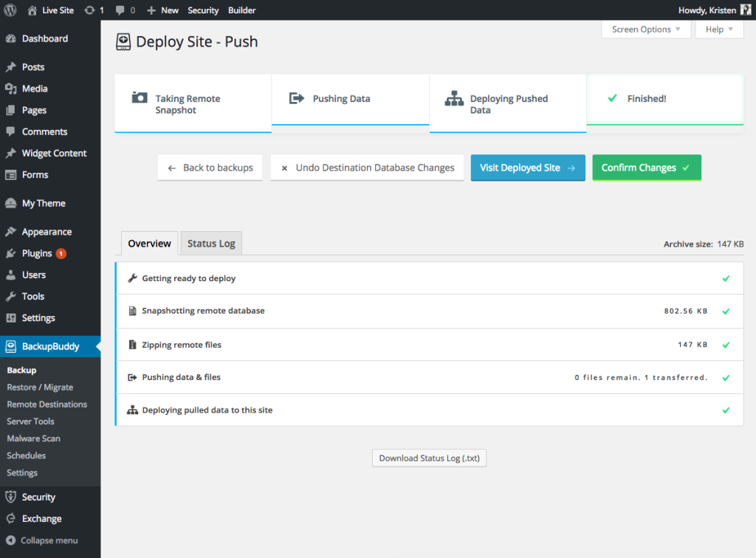Click the green Finished checkmark icon
The height and width of the screenshot is (558, 756).
[x=612, y=98]
